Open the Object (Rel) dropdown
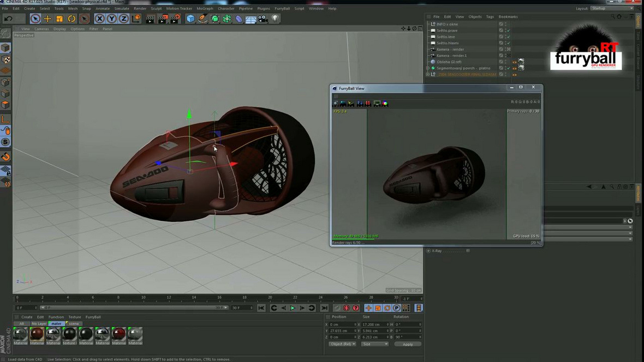 pos(342,344)
